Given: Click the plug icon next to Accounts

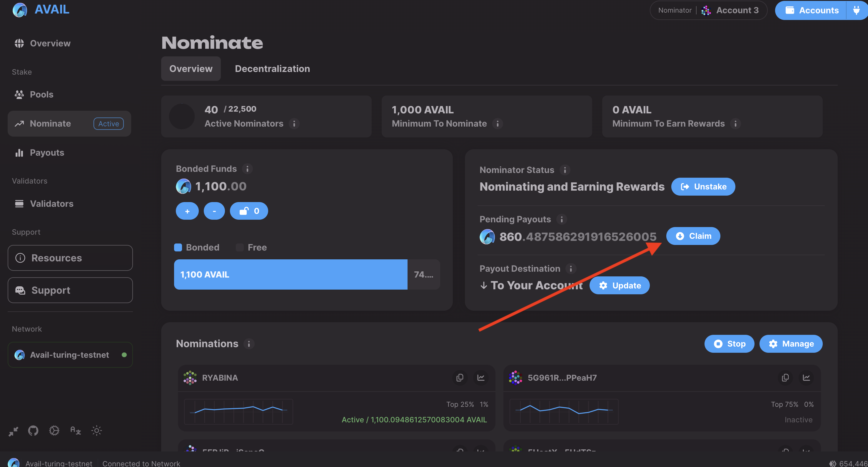Looking at the screenshot, I should point(856,10).
